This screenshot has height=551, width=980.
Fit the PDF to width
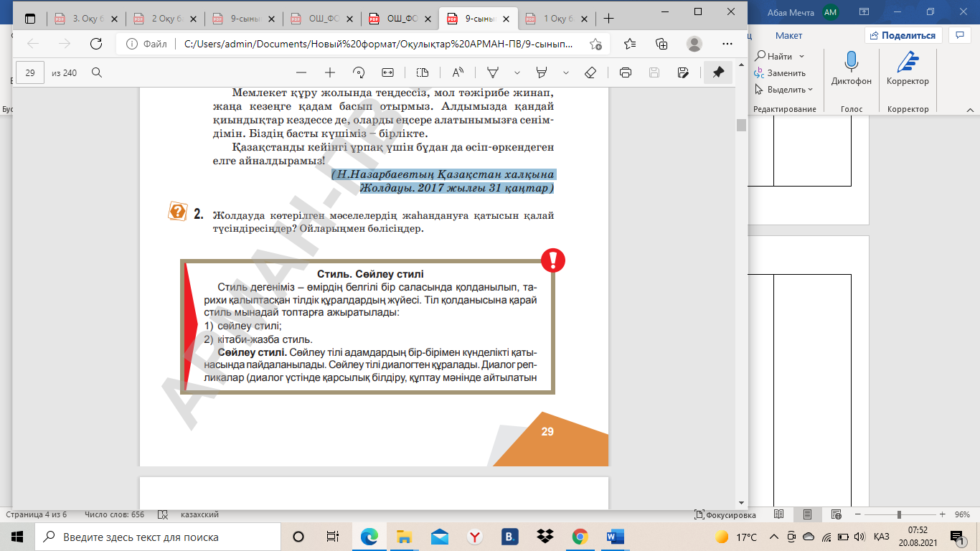388,72
